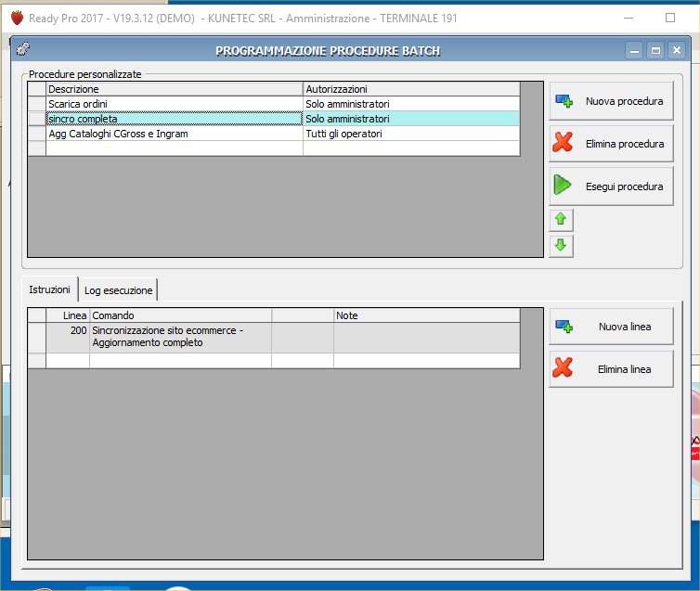Click the Comando column header
The image size is (700, 591).
pyautogui.click(x=180, y=315)
